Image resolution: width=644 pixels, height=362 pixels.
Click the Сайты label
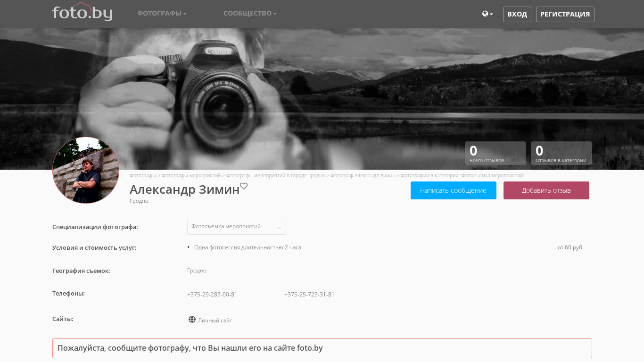pyautogui.click(x=63, y=319)
